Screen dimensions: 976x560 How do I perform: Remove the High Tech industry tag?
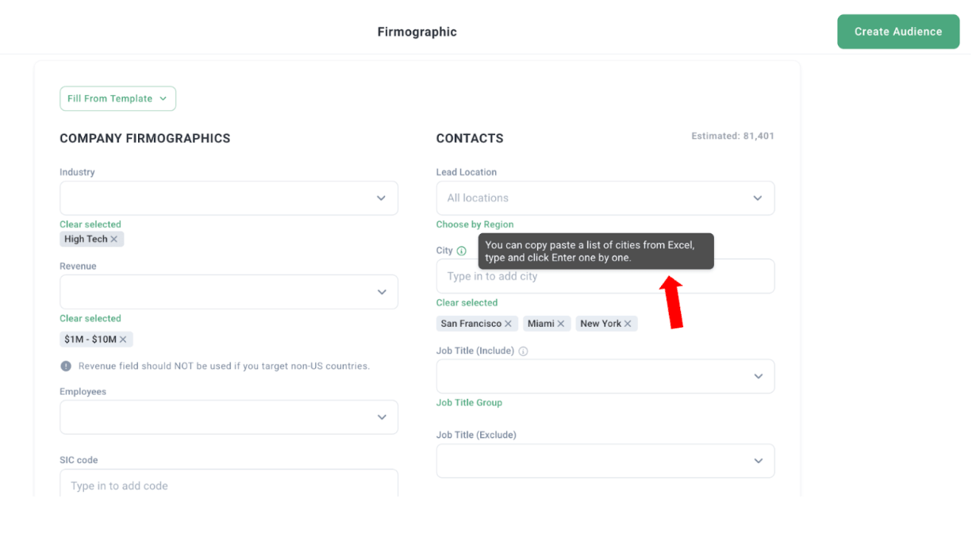(114, 240)
